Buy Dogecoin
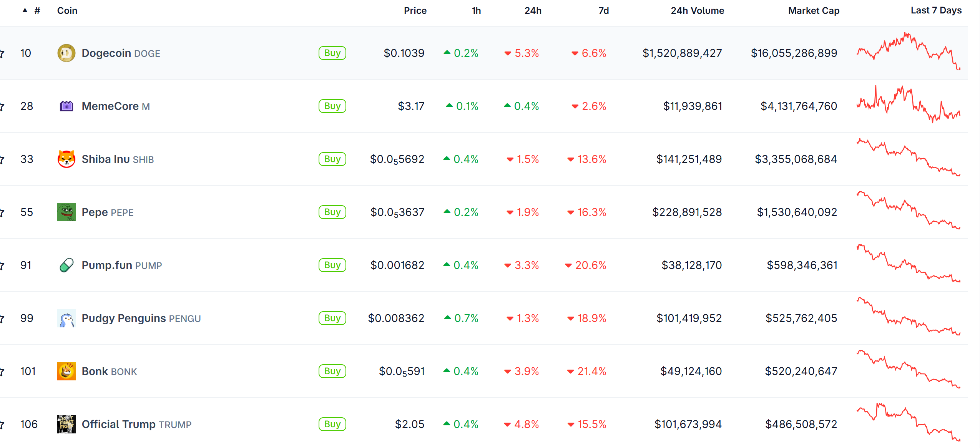This screenshot has width=980, height=448. tap(332, 53)
